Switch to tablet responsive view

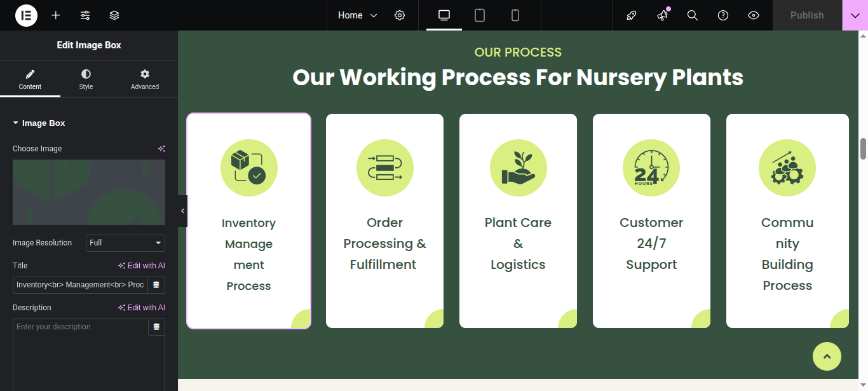(x=480, y=15)
